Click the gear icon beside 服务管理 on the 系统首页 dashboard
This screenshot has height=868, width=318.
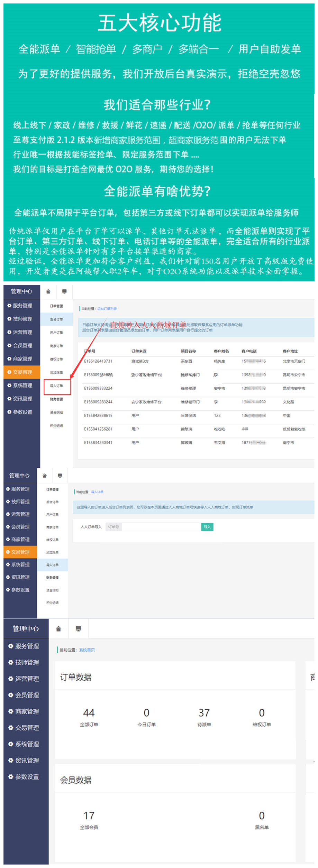11,646
